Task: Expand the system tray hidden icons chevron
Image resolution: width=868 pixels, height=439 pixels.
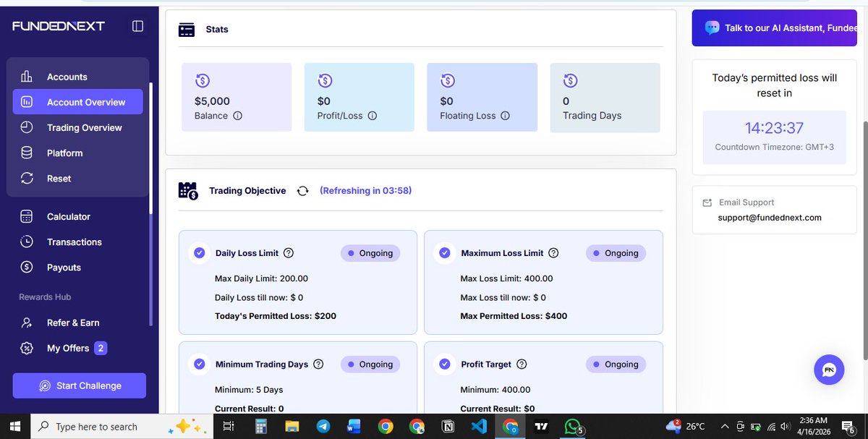Action: pyautogui.click(x=724, y=427)
